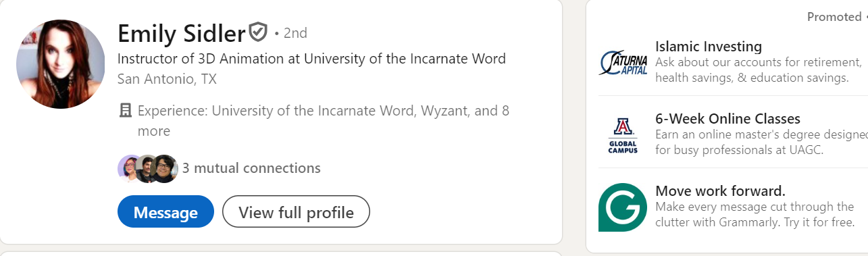Click the third mutual connection avatar
The height and width of the screenshot is (256, 868).
click(165, 169)
